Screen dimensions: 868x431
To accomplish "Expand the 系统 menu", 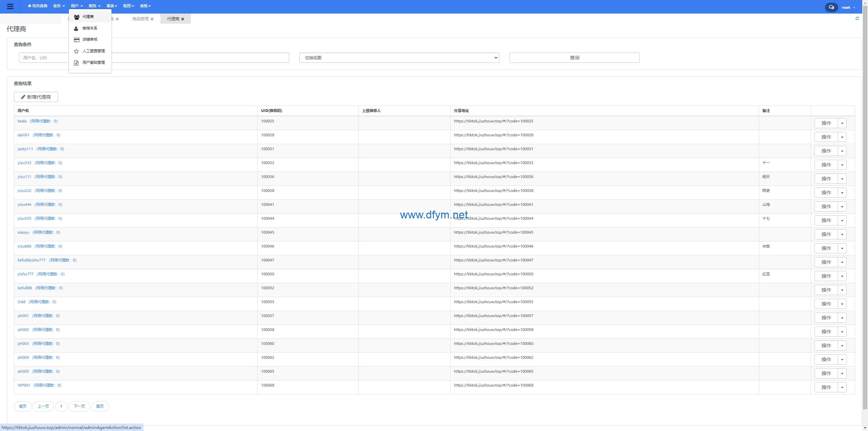I will pyautogui.click(x=145, y=6).
